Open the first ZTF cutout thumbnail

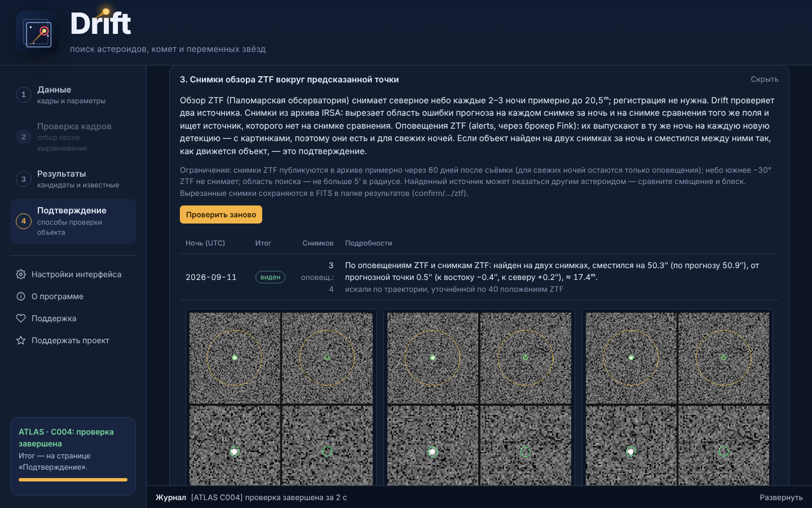click(281, 398)
